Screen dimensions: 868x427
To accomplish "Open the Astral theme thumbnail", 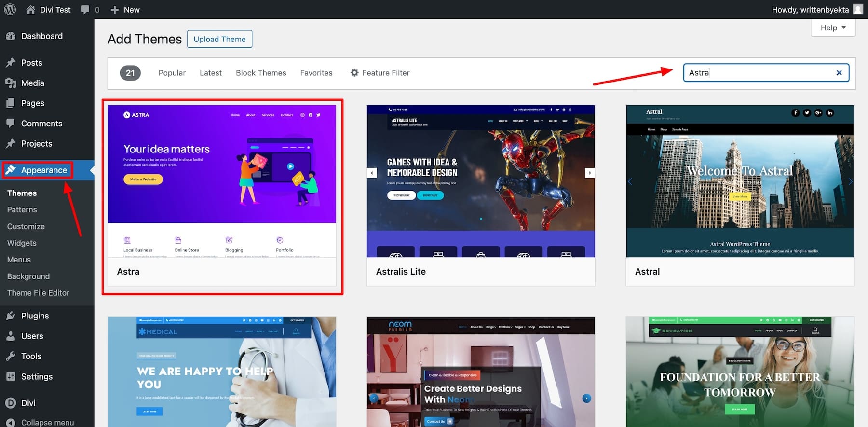I will (x=740, y=181).
